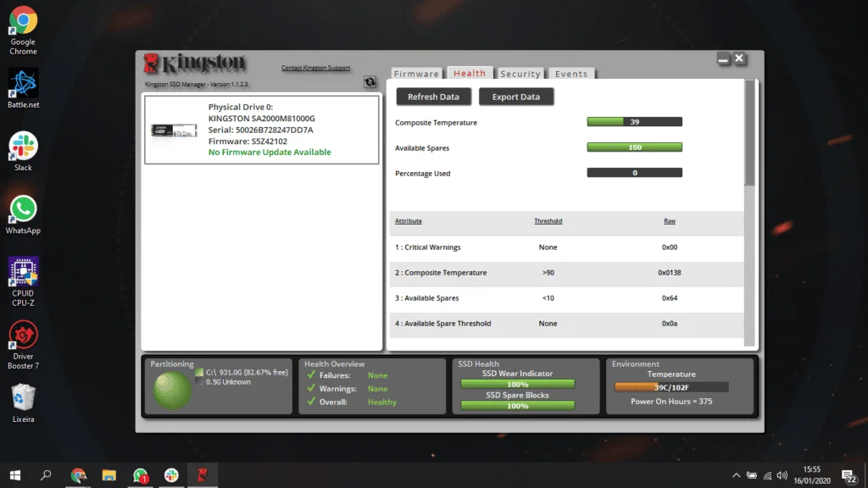The height and width of the screenshot is (488, 868).
Task: Click Firmware: S5Z42102 text
Action: 248,141
